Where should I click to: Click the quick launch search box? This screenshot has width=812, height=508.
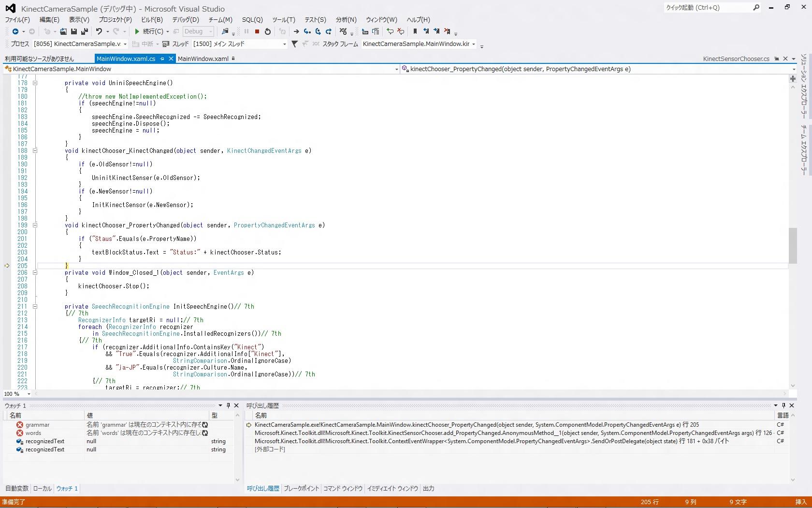click(707, 7)
